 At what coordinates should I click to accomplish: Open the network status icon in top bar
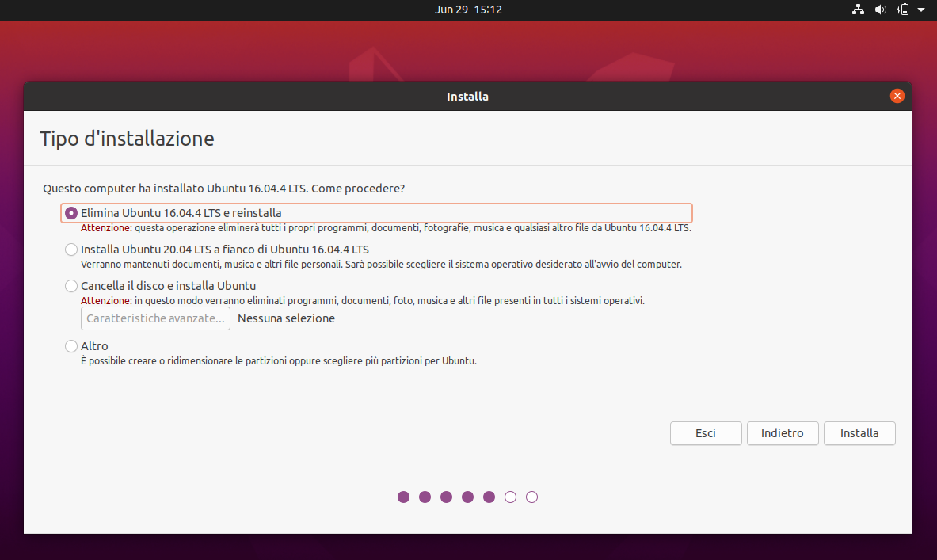click(x=858, y=10)
